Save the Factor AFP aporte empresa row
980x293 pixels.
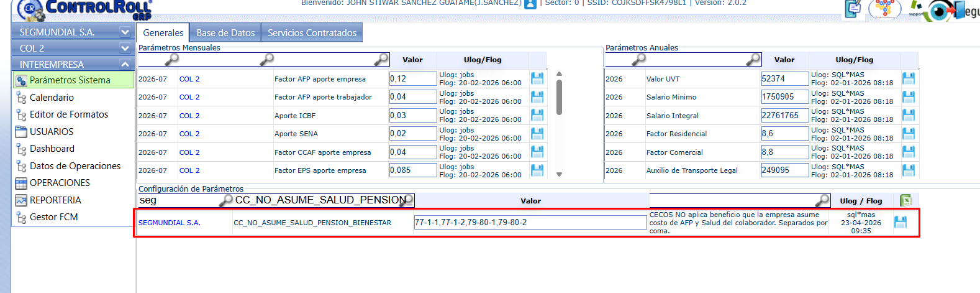point(537,78)
